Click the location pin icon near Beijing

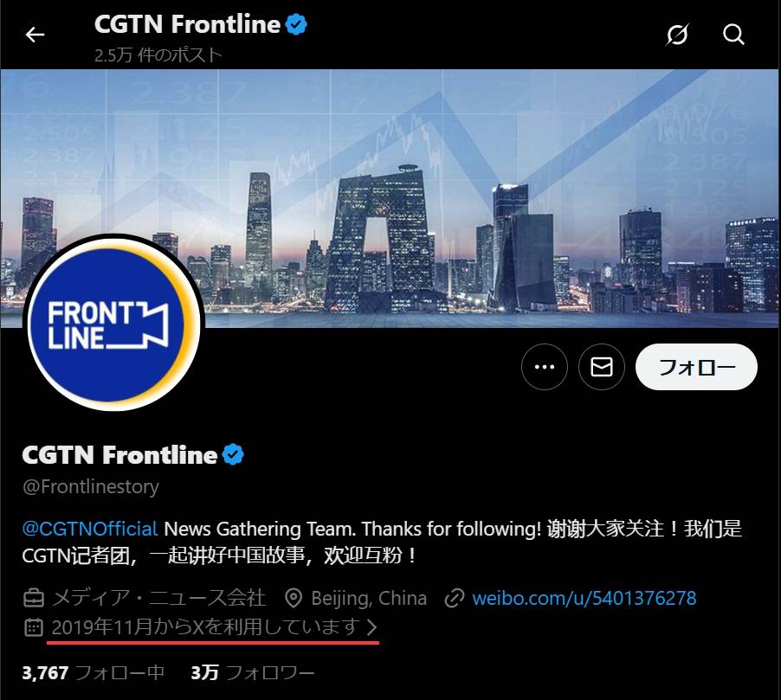click(x=294, y=598)
